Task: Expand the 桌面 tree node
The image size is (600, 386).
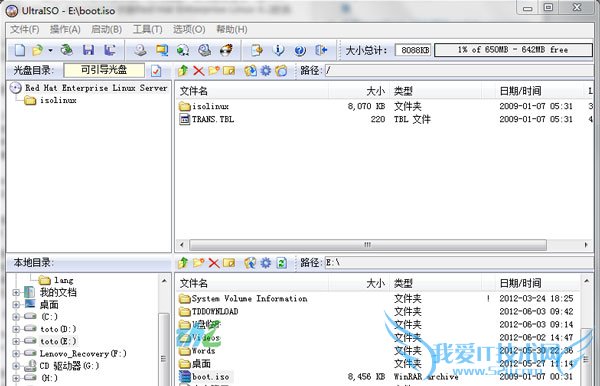Action: 16,305
